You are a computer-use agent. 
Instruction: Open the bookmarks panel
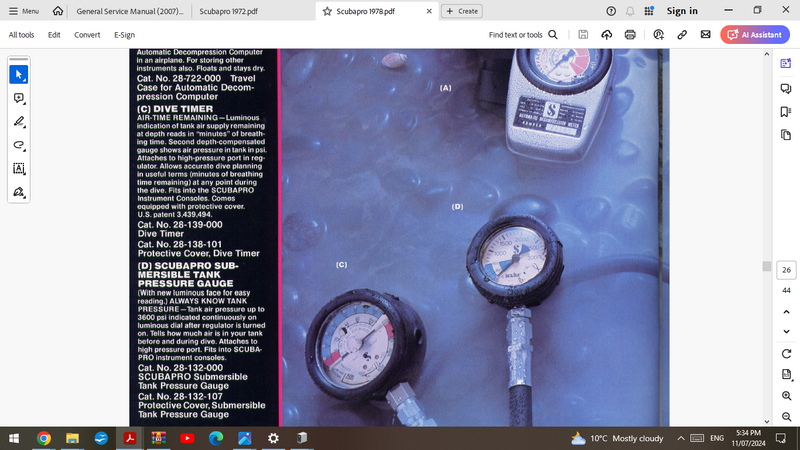[x=786, y=111]
